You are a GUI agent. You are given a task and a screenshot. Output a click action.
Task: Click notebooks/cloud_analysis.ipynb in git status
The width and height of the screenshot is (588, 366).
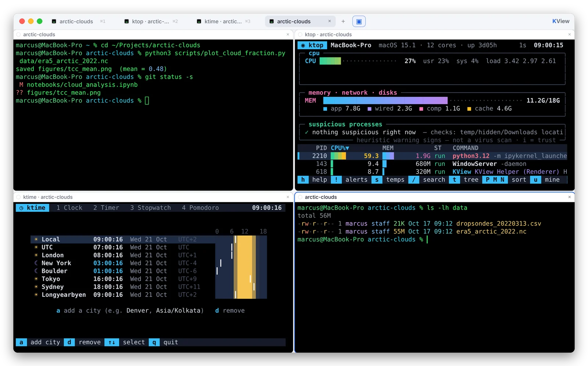(x=82, y=85)
